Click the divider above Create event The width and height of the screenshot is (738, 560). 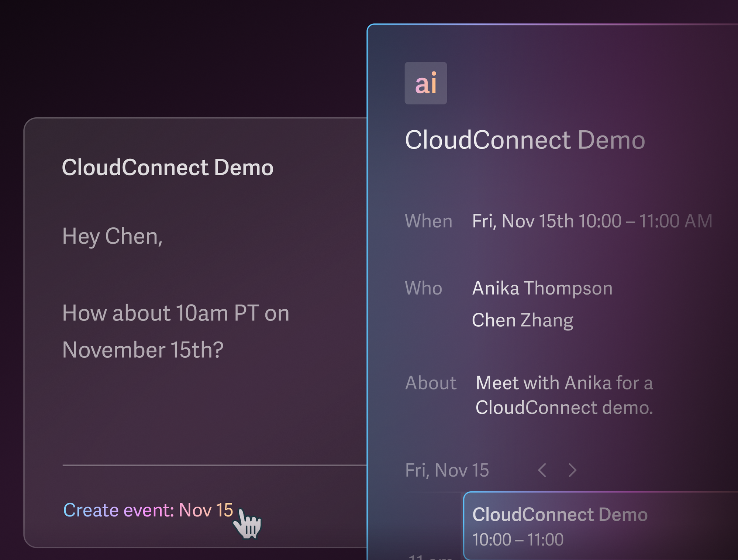tap(214, 465)
